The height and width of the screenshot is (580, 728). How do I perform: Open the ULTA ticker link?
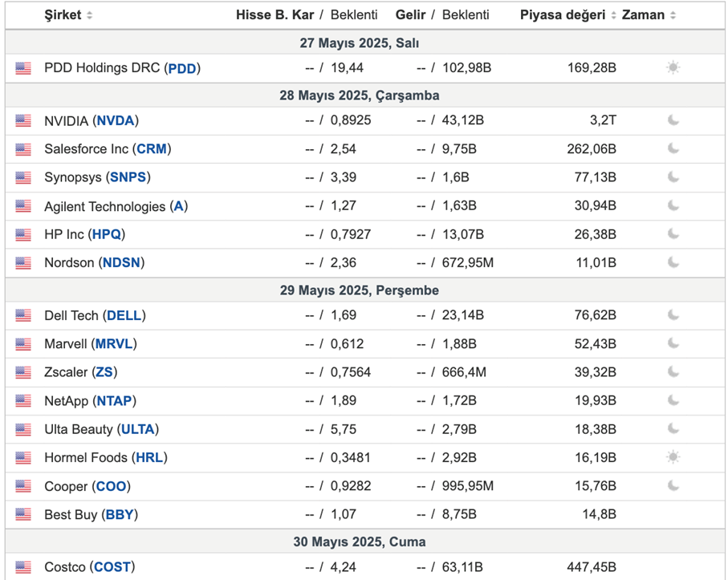[138, 429]
